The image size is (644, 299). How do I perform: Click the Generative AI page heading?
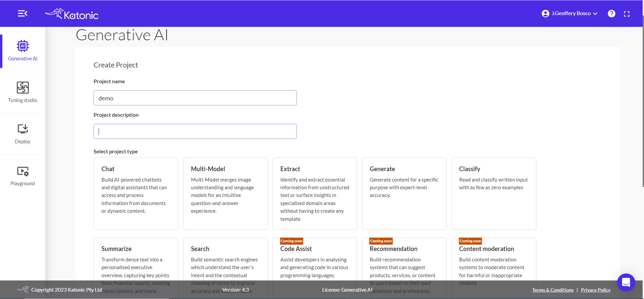point(122,35)
